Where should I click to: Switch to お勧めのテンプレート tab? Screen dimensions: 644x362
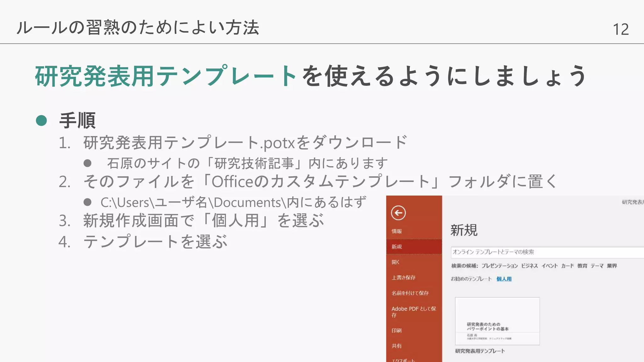[471, 279]
